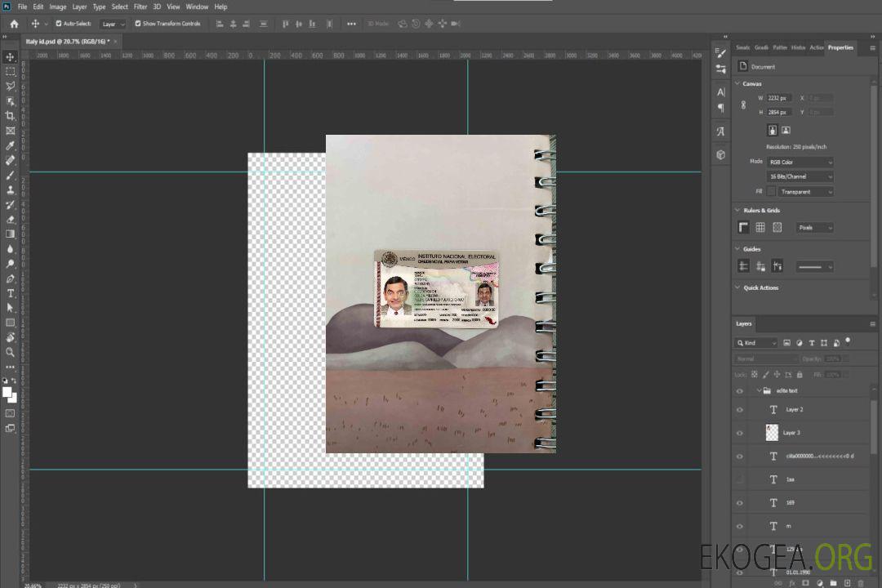Open the RGB Color mode dropdown
The width and height of the screenshot is (882, 588).
tap(800, 162)
